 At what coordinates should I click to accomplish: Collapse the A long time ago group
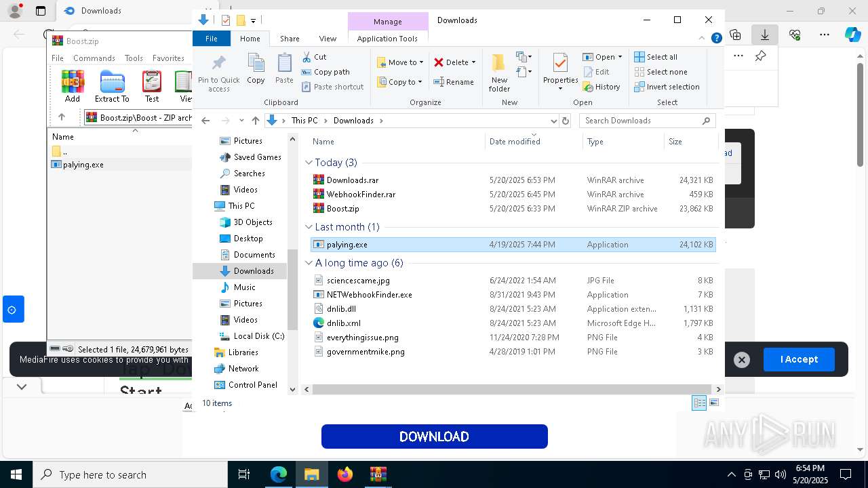click(x=309, y=263)
